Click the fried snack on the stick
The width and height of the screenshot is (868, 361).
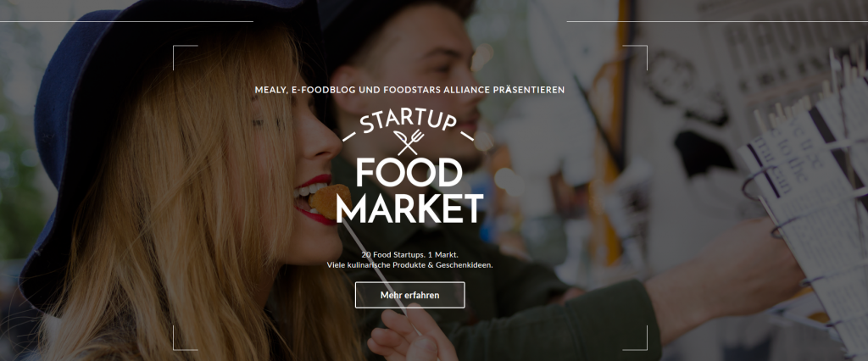pyautogui.click(x=330, y=202)
